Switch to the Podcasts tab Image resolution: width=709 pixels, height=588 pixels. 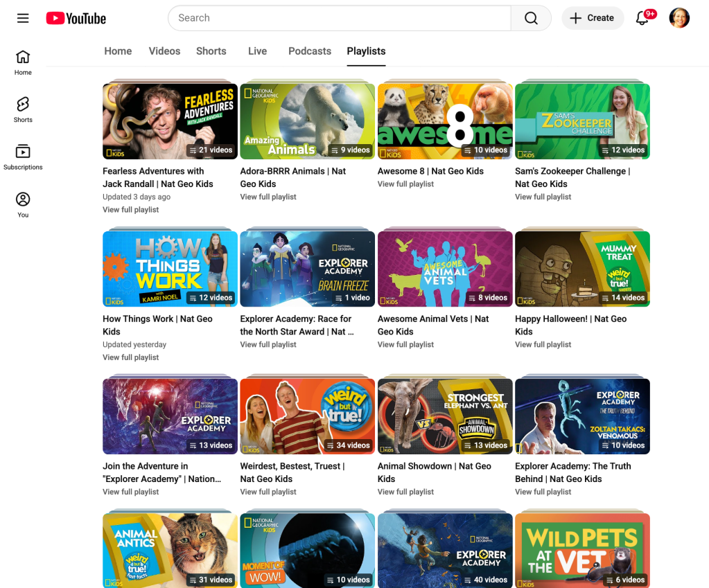[310, 51]
